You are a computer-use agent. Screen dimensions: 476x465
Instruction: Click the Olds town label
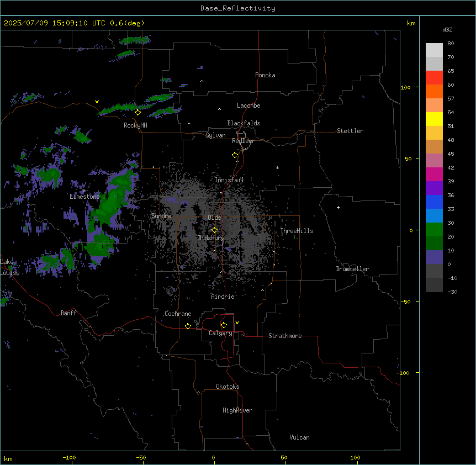214,218
